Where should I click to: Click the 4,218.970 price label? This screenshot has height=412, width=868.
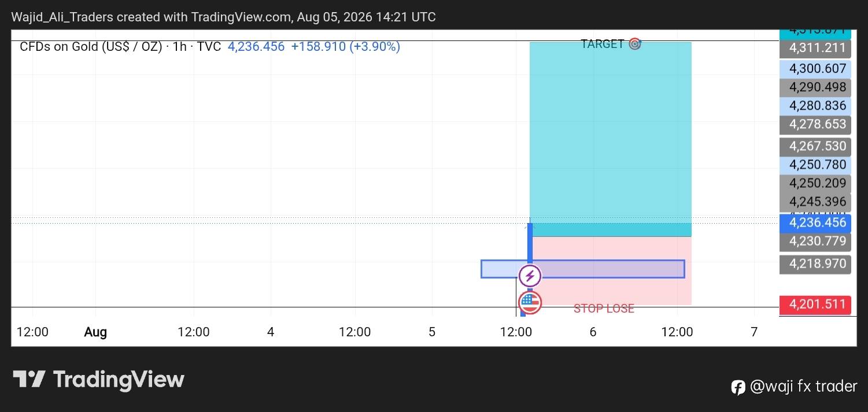pyautogui.click(x=815, y=264)
